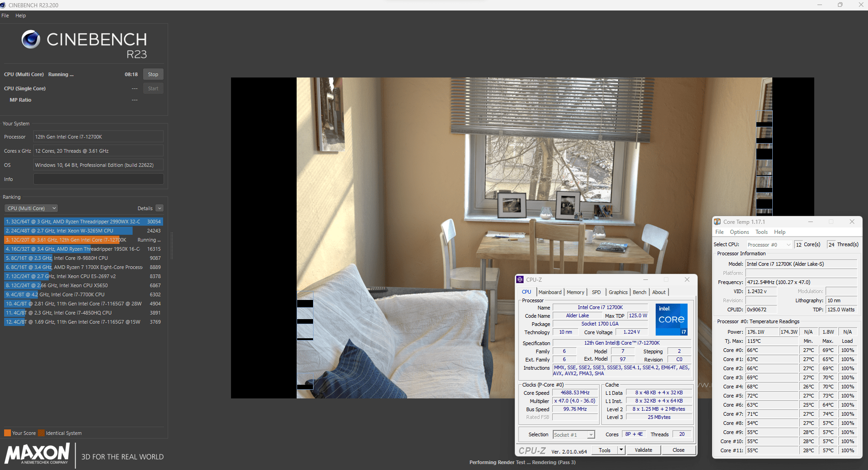Screen dimensions: 868x470
Task: Open the Socket #1 selection dropdown in CPU-Z
Action: point(574,435)
